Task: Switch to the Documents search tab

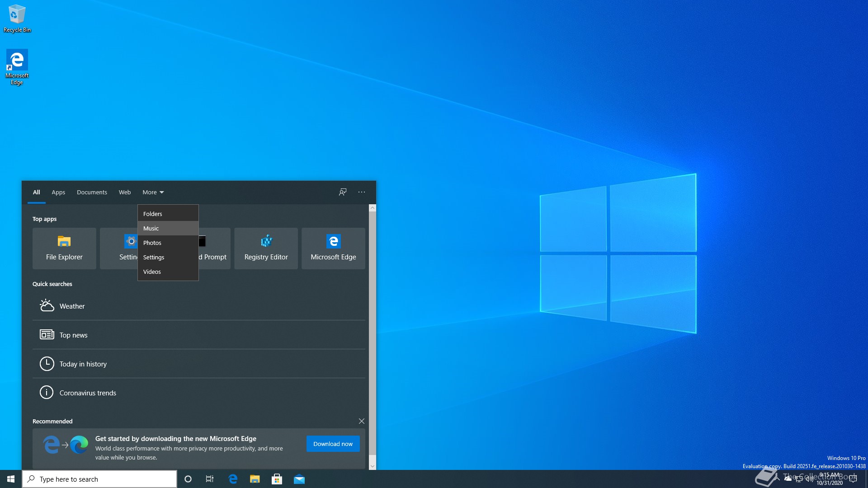Action: 92,192
